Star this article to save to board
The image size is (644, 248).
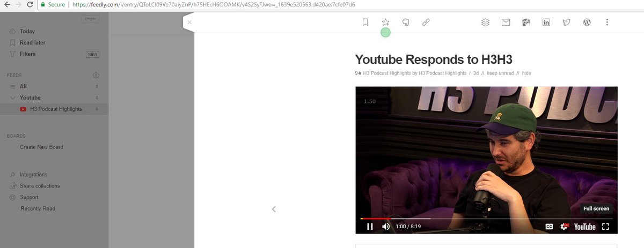[385, 22]
